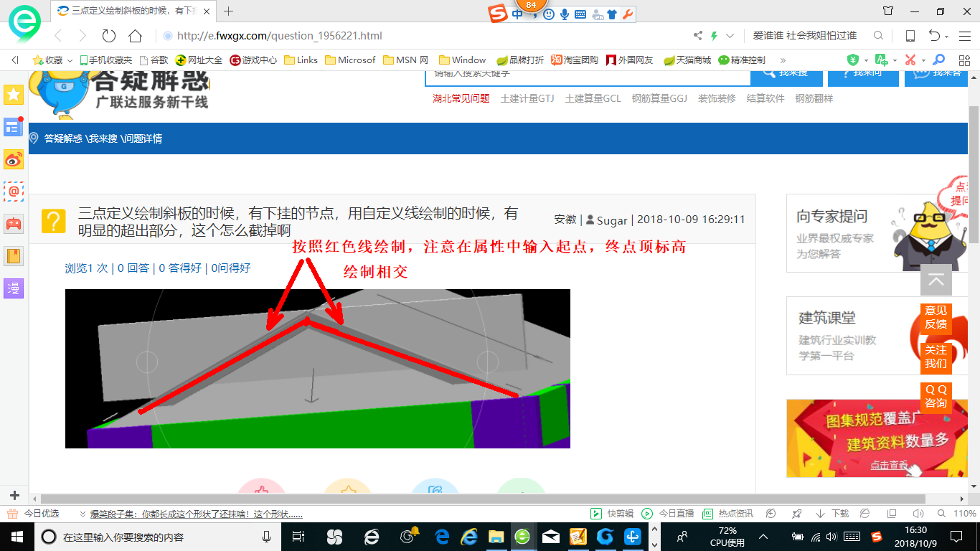Select the 湖北常见问题 tab
Screen dimensions: 980x551
point(461,99)
